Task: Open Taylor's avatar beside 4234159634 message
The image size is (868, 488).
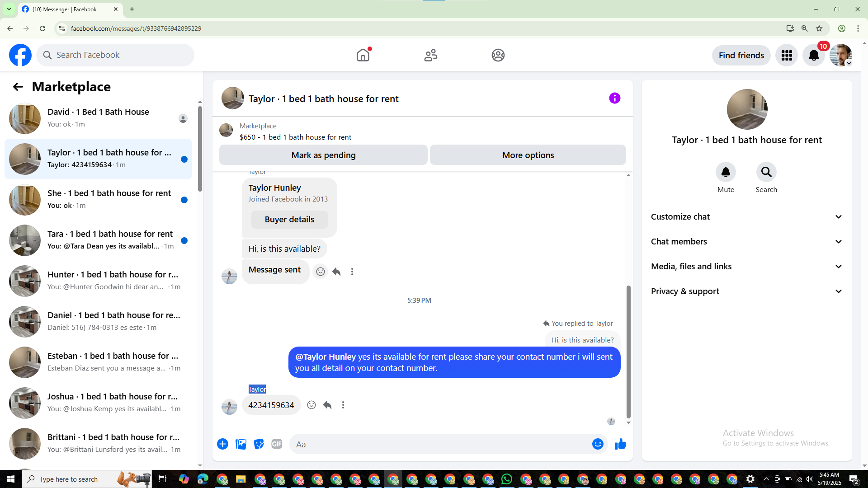Action: coord(229,407)
